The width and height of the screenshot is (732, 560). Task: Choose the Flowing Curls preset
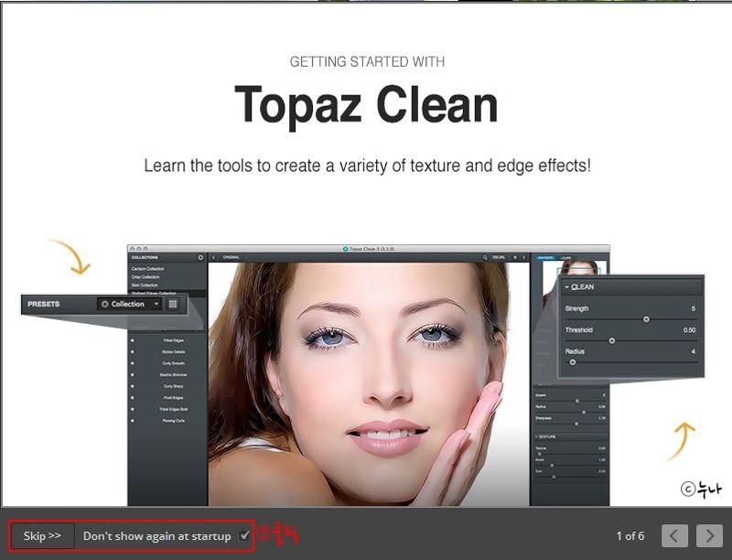pyautogui.click(x=173, y=421)
